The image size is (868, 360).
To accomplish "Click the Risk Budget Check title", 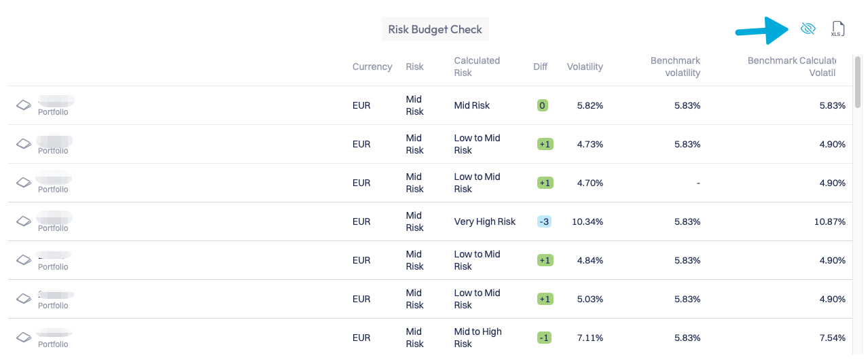I will pos(435,30).
